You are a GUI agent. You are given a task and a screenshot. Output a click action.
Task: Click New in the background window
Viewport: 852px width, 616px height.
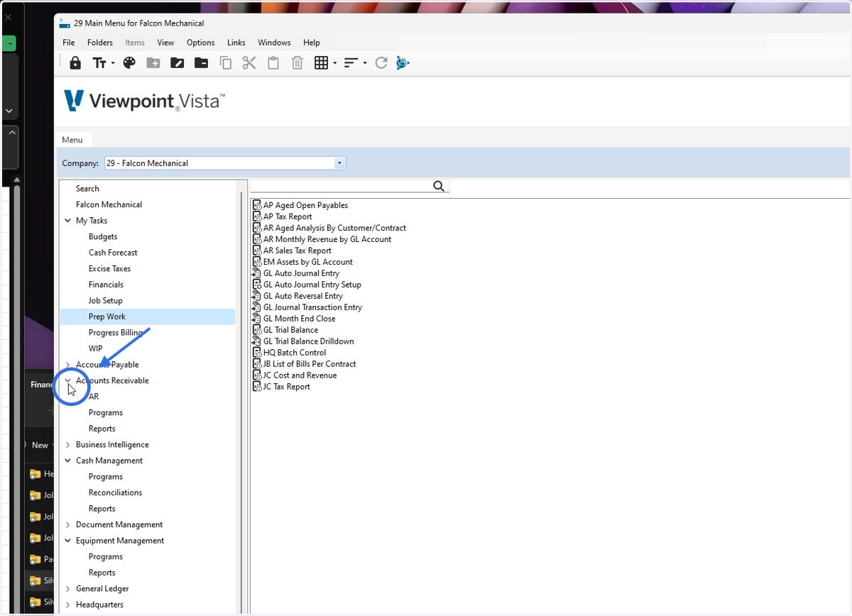coord(40,445)
